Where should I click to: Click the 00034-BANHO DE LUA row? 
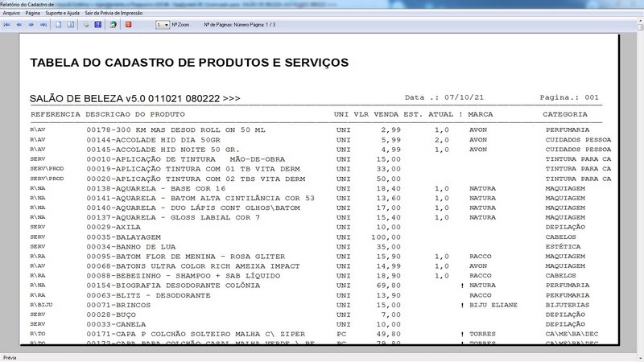pyautogui.click(x=320, y=247)
